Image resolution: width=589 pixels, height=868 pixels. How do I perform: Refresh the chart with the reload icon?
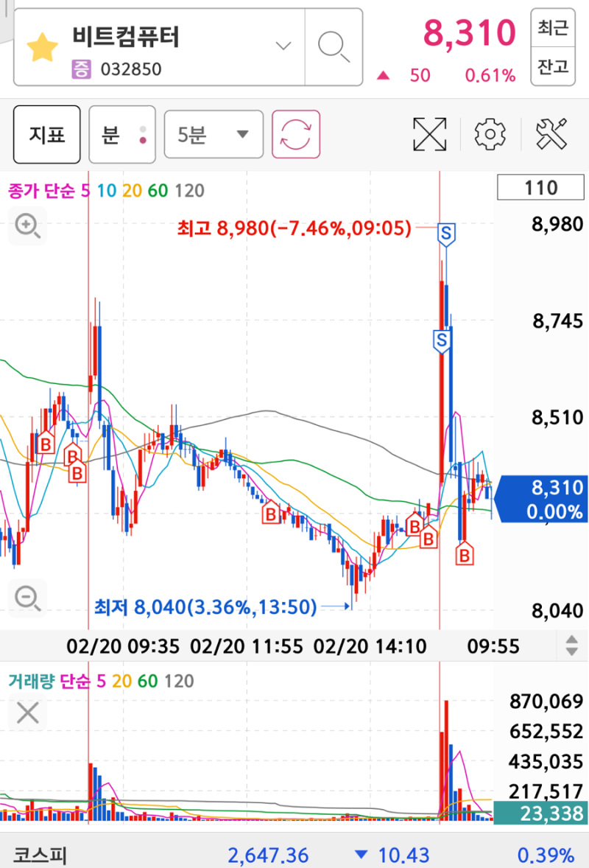(296, 135)
